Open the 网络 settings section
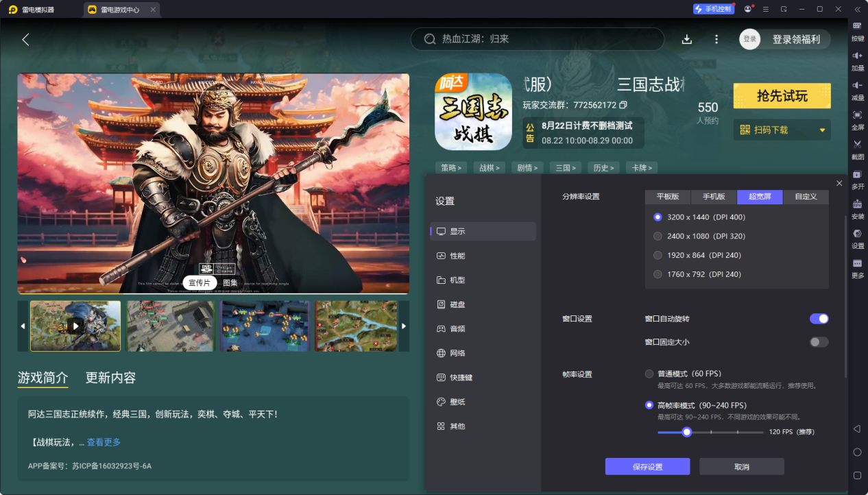 click(483, 353)
